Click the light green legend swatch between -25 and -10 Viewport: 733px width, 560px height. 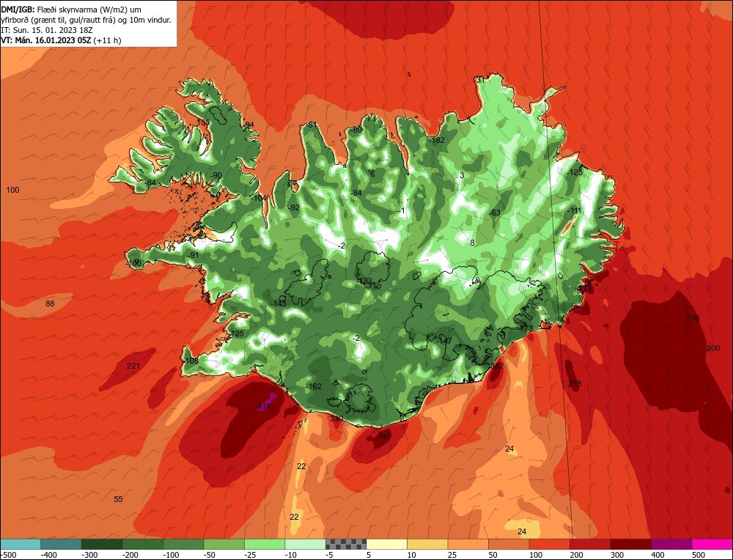265,544
